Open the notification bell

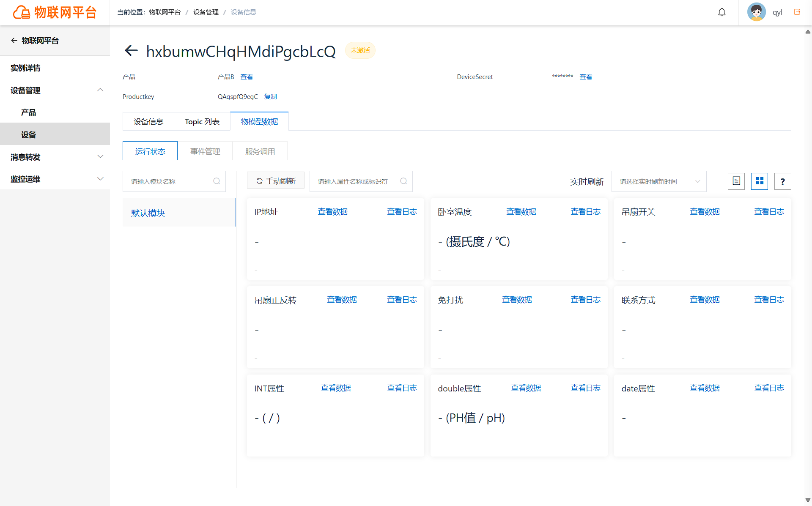click(722, 12)
